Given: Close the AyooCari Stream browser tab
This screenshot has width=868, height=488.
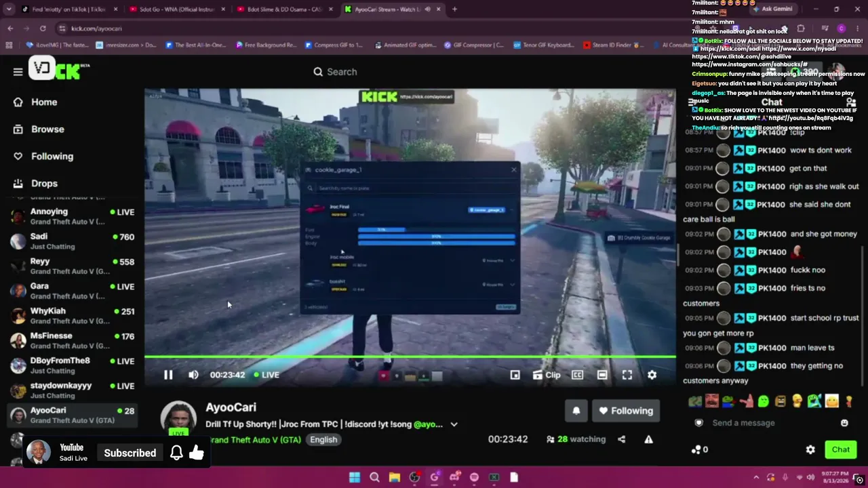Looking at the screenshot, I should tap(439, 9).
